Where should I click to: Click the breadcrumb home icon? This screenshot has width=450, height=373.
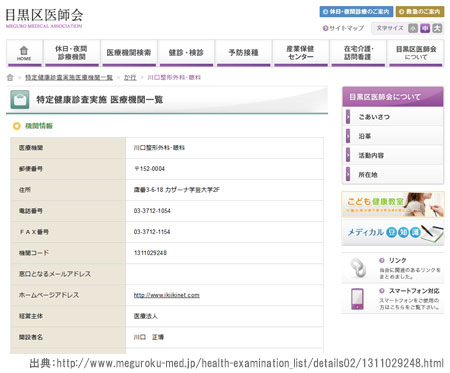click(10, 77)
